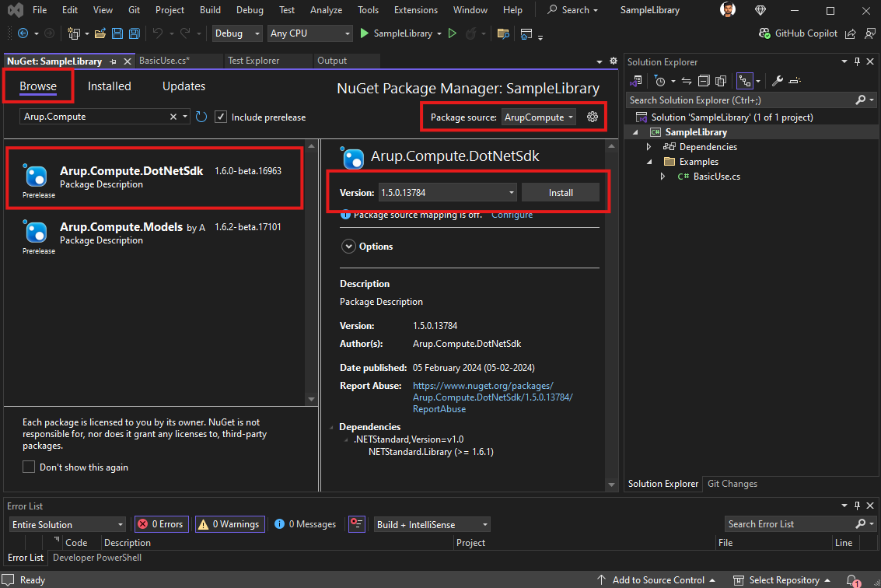Click Show All Files icon in Solution Explorer
The height and width of the screenshot is (588, 881).
[x=721, y=81]
